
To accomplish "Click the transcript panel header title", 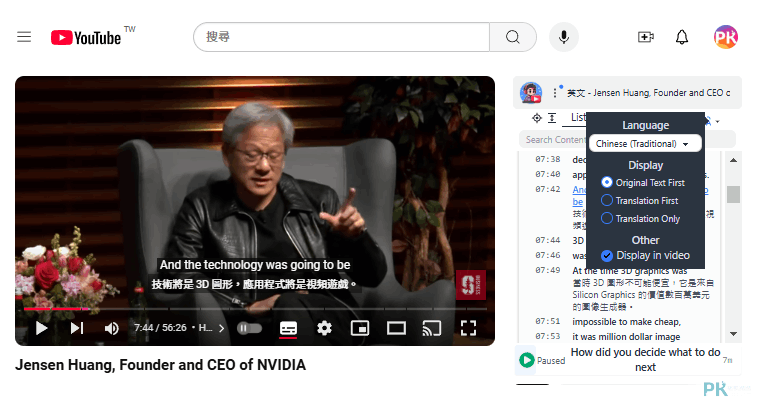I will [649, 93].
